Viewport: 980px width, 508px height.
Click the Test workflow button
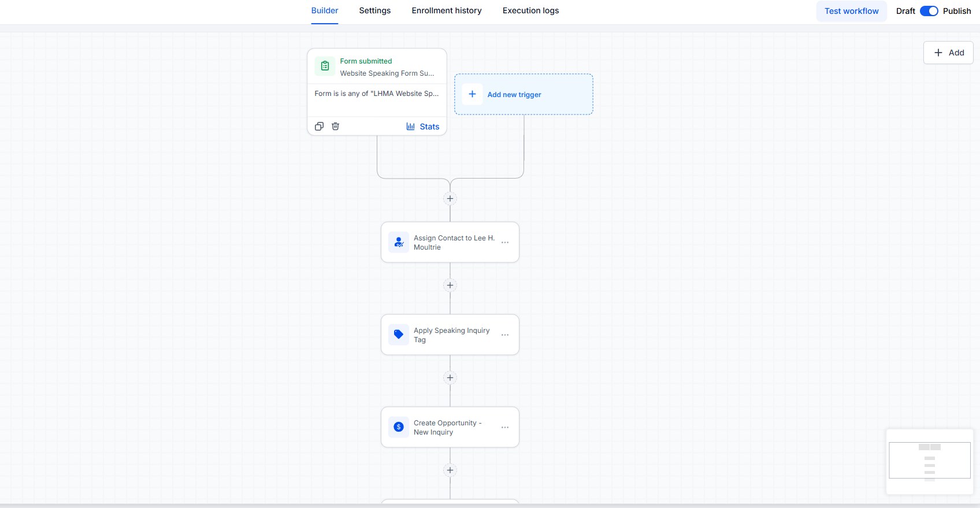click(x=851, y=11)
